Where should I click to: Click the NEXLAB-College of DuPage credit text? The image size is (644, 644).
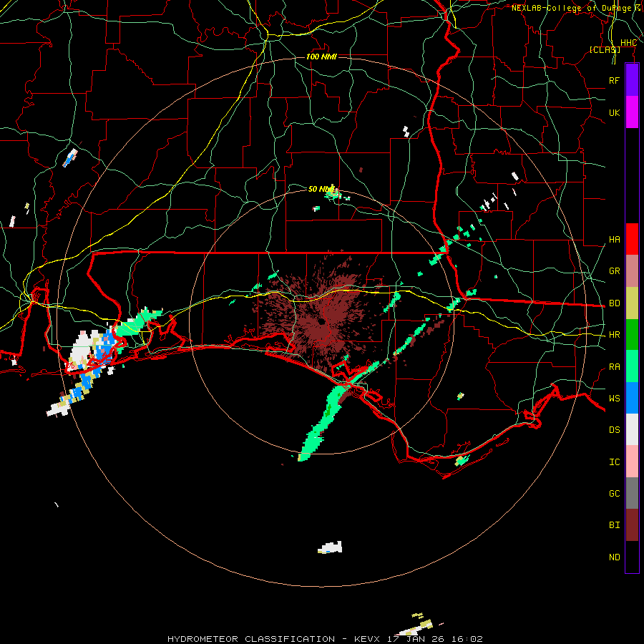tap(574, 8)
